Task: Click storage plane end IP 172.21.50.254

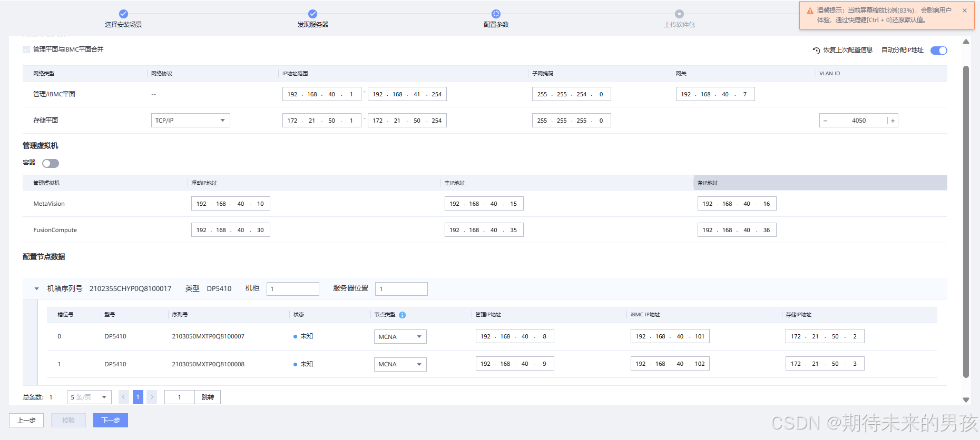Action: point(407,121)
